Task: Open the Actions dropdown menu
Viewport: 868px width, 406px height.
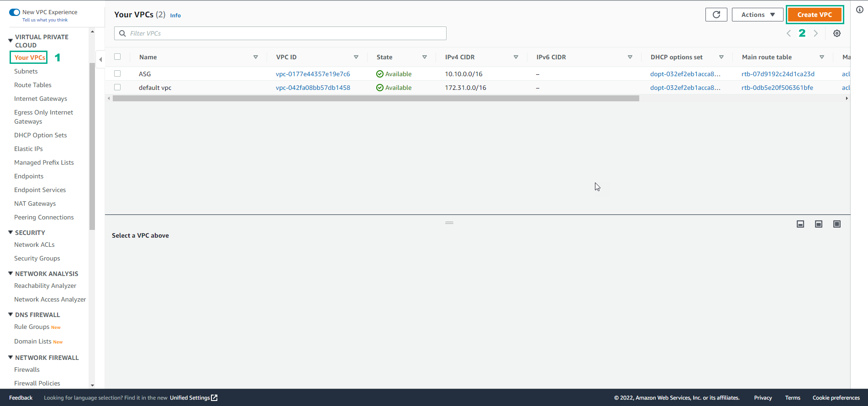Action: (x=758, y=15)
